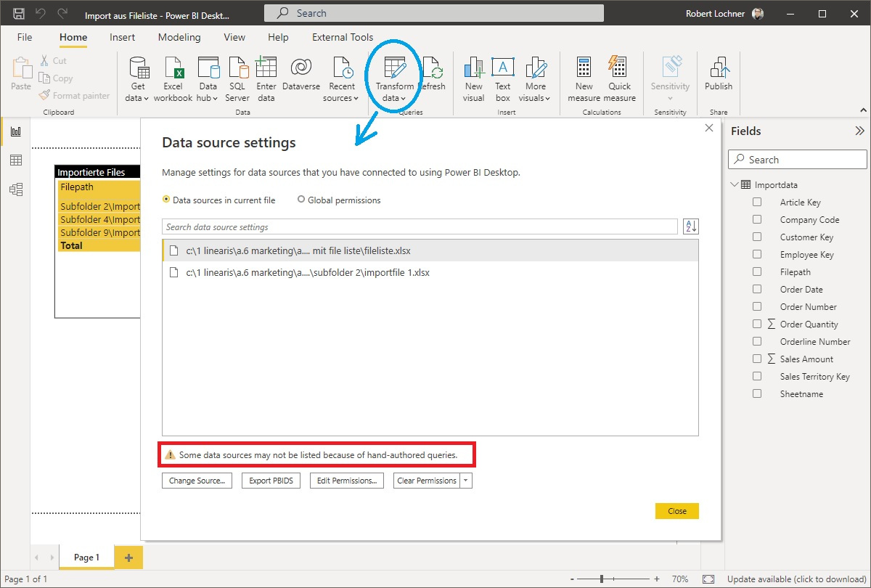The height and width of the screenshot is (588, 871).
Task: Click the Export PBIDS button
Action: click(x=271, y=480)
